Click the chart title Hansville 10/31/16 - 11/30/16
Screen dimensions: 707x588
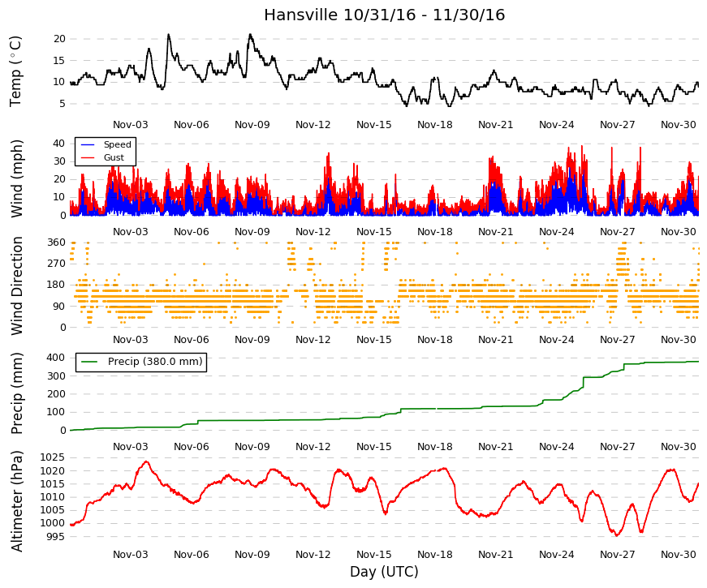(x=384, y=15)
